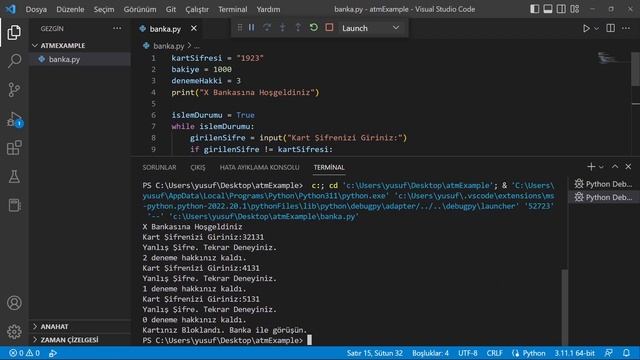
Task: Open the Launch configuration dropdown
Action: coord(370,28)
